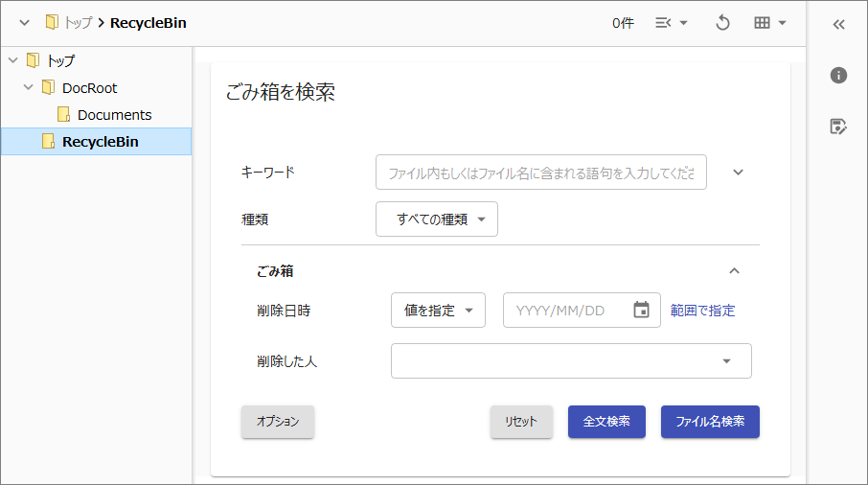Open the すべての種類 type dropdown

tap(437, 219)
